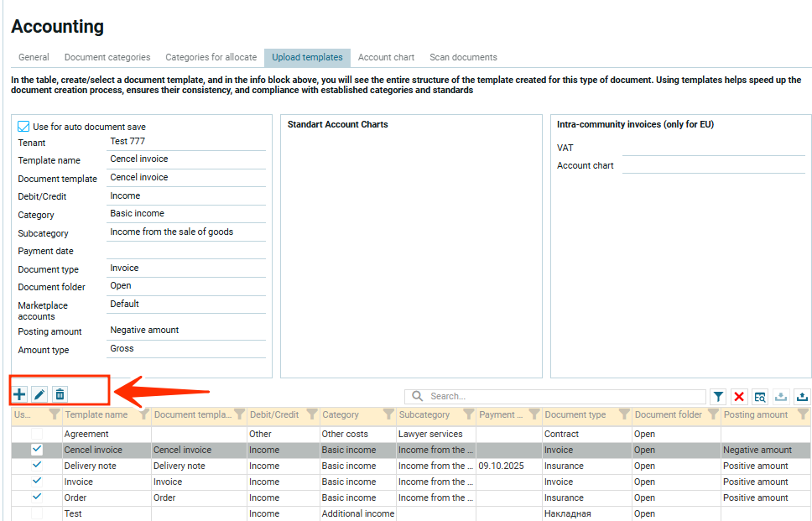812x521 pixels.
Task: Click the delete template trash icon
Action: coord(60,394)
